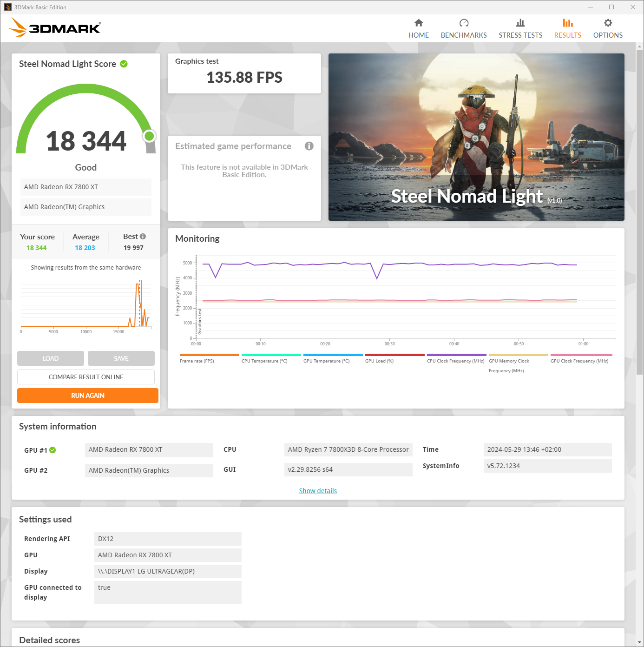Screen dimensions: 644x647
Task: Click the AMD Radeon(TM) Graphics score field
Action: coord(86,207)
